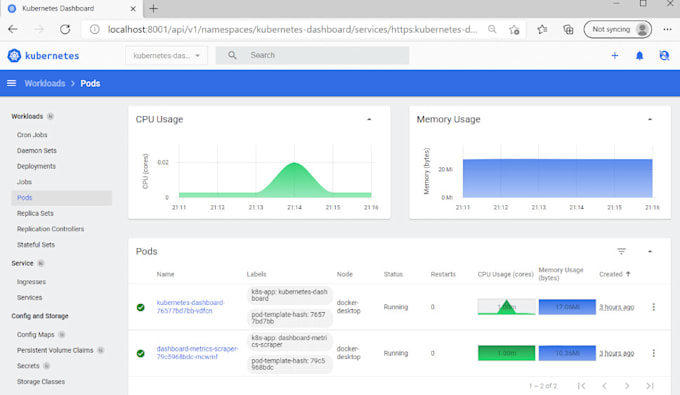Toggle the hamburger navigation menu

[x=12, y=83]
